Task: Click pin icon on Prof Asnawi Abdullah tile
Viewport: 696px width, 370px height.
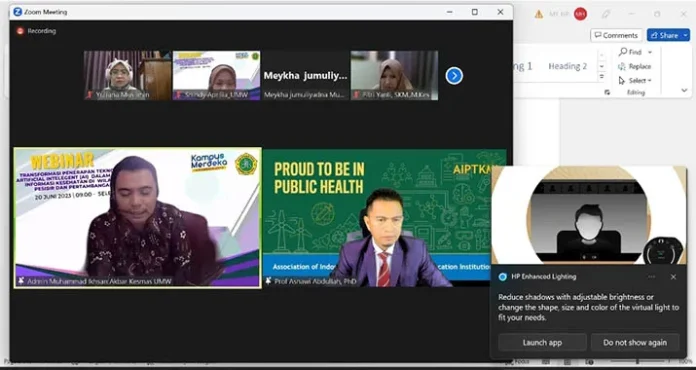Action: (x=269, y=281)
